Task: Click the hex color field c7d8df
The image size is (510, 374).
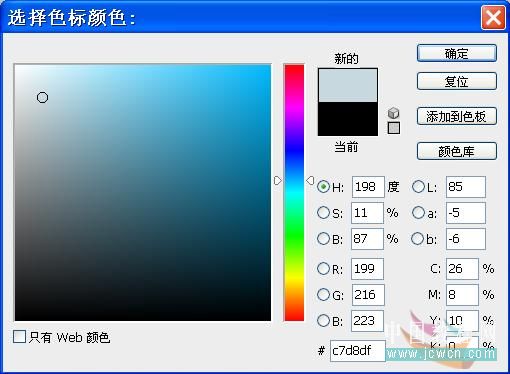Action: coord(358,351)
